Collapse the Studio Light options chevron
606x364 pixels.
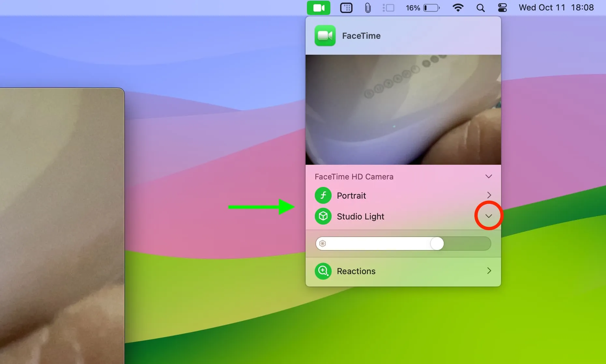pos(488,216)
